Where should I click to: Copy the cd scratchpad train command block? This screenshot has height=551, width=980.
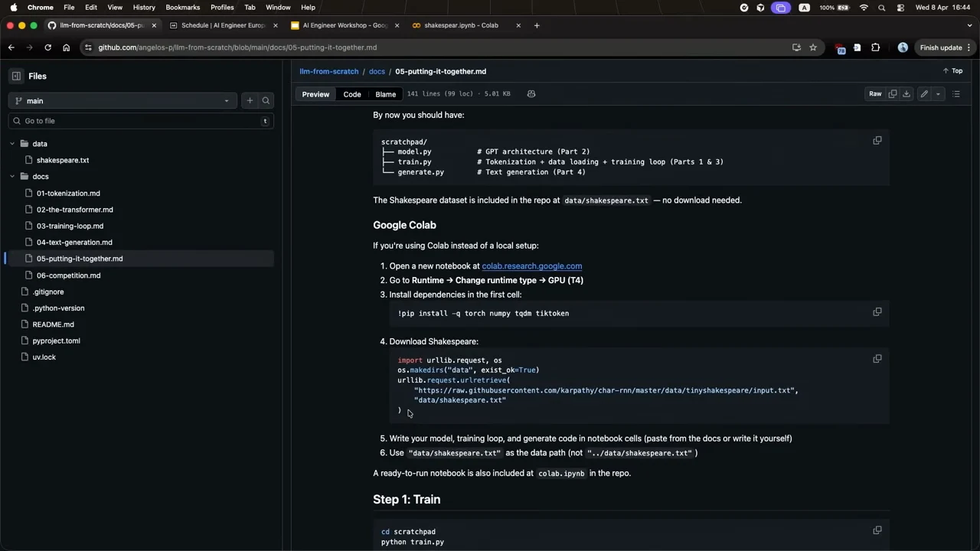pos(877,530)
